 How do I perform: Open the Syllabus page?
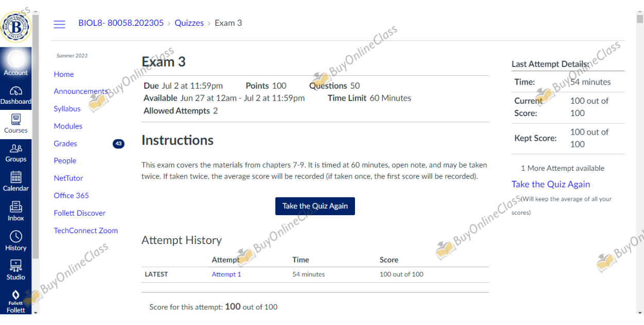point(67,108)
